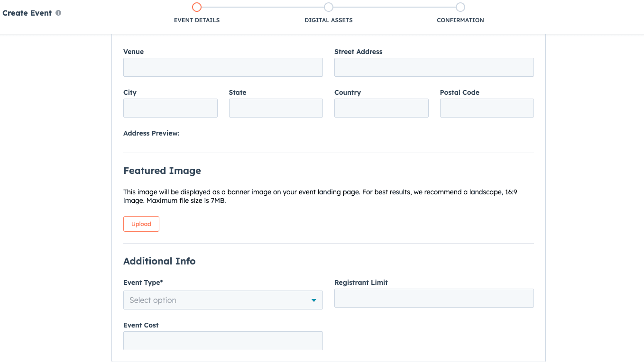Click into the Venue text field
Screen dimensions: 644x364
[223, 67]
